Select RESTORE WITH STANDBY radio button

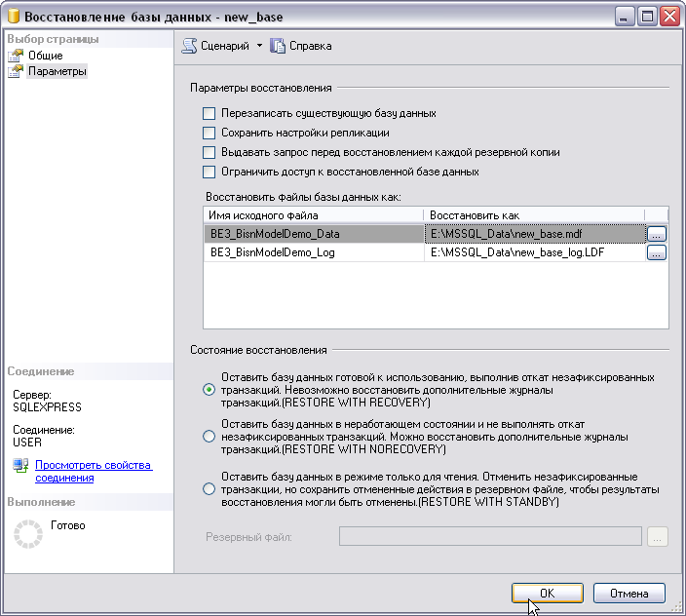point(209,489)
